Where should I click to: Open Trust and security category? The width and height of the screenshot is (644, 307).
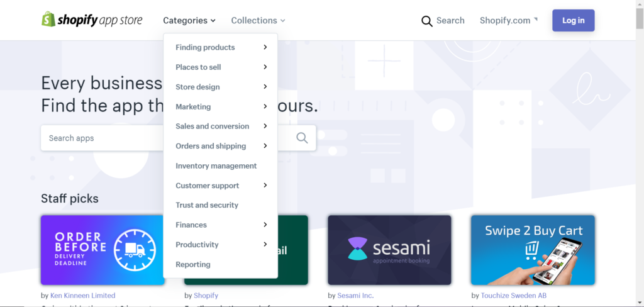(x=206, y=205)
